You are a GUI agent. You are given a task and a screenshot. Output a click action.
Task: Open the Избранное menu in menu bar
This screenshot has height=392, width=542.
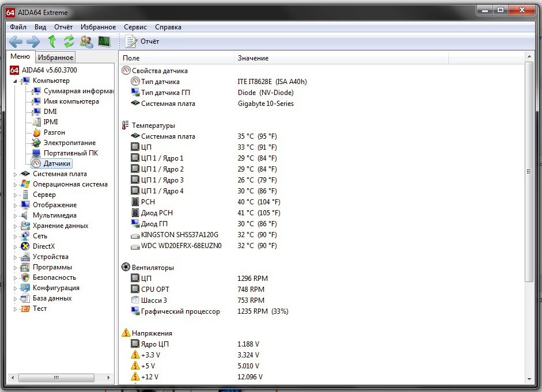(98, 27)
